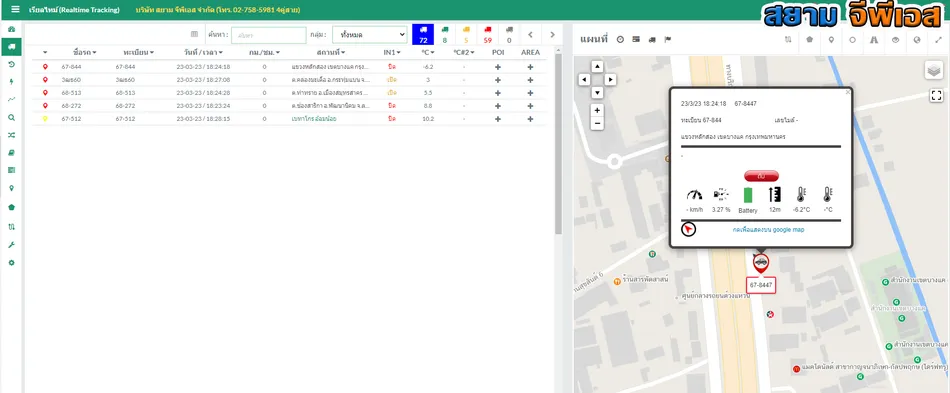Viewport: 950px width, 393px height.
Task: Sort by the date/time column header
Action: pyautogui.click(x=204, y=53)
